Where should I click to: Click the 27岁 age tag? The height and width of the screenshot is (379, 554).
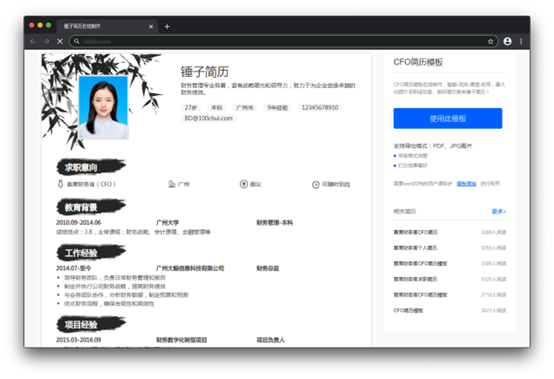pos(191,107)
